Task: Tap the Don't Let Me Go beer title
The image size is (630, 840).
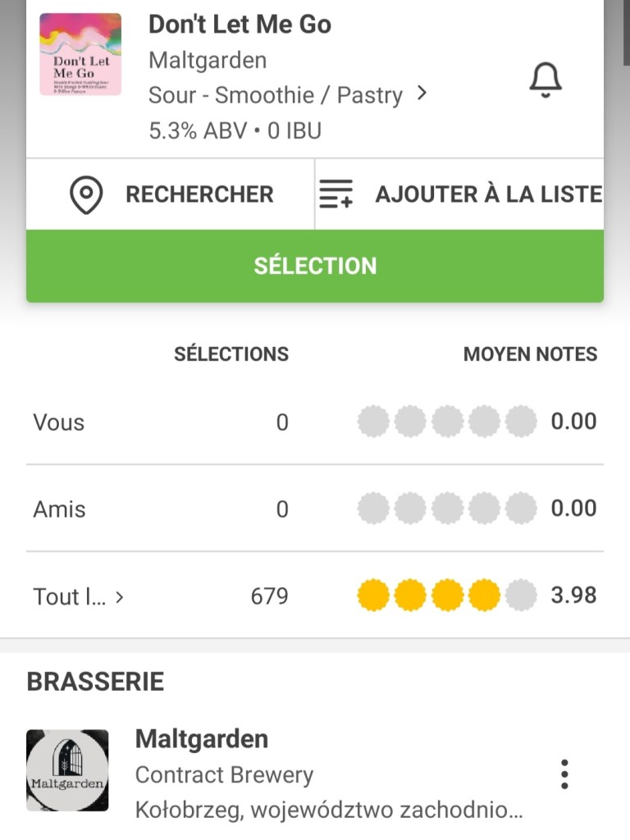Action: (x=240, y=25)
